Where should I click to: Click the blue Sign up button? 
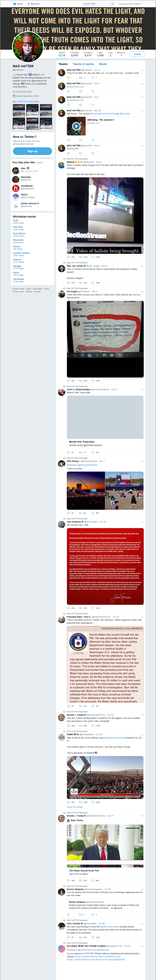click(x=32, y=151)
